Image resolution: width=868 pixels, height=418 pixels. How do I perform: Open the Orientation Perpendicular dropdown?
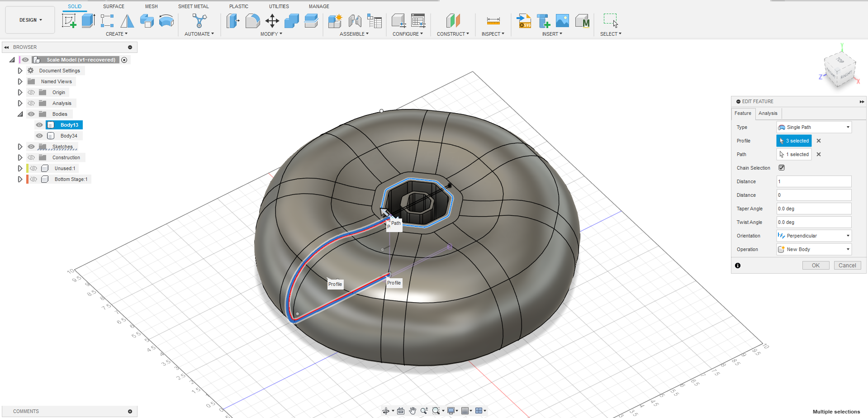(814, 236)
